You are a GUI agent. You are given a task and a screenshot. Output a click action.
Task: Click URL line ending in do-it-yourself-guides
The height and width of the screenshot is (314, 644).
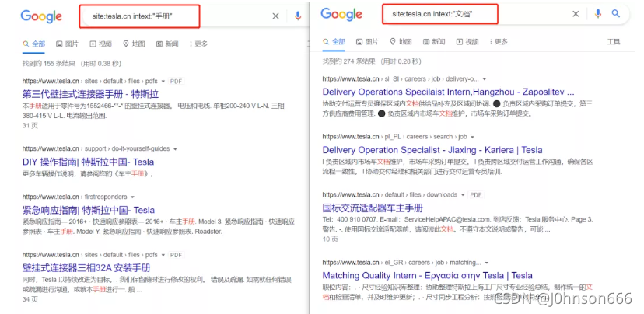96,149
